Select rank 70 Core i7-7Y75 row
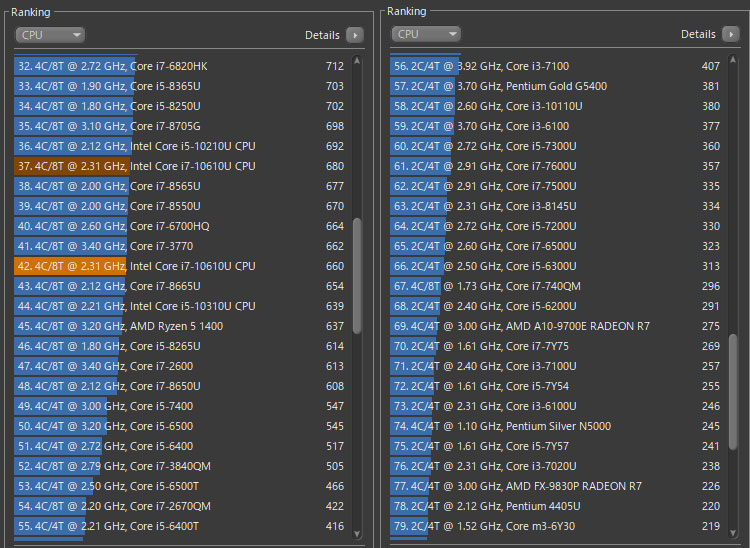The width and height of the screenshot is (750, 548). point(557,346)
